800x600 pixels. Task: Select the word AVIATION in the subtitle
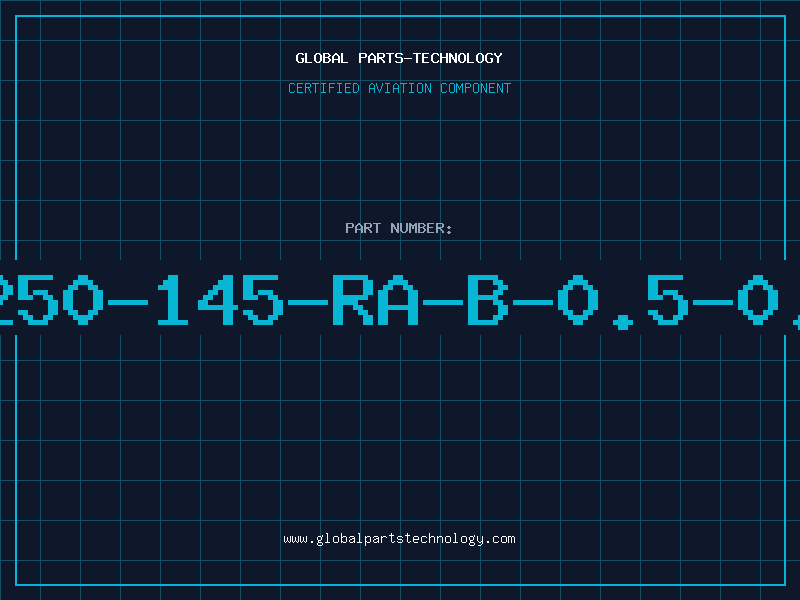(x=400, y=88)
